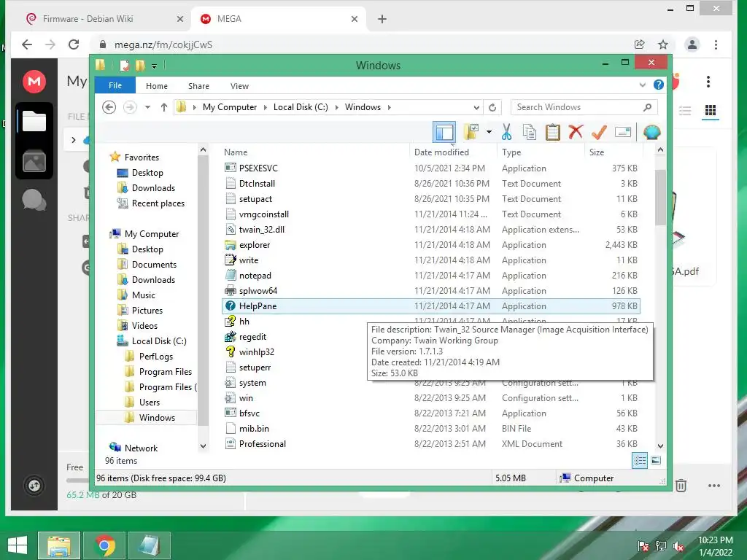Click the New folder toolbar icon
The image size is (747, 560).
pyautogui.click(x=472, y=132)
